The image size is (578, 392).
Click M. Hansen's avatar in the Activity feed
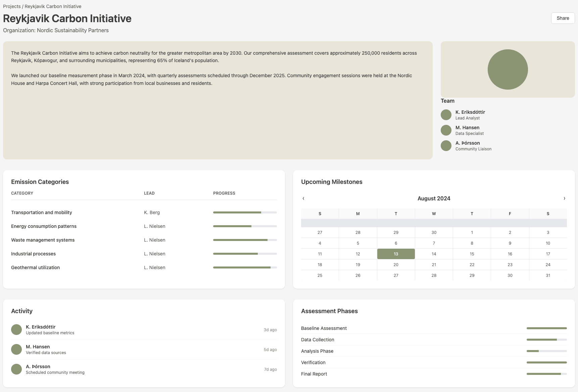[x=16, y=349]
